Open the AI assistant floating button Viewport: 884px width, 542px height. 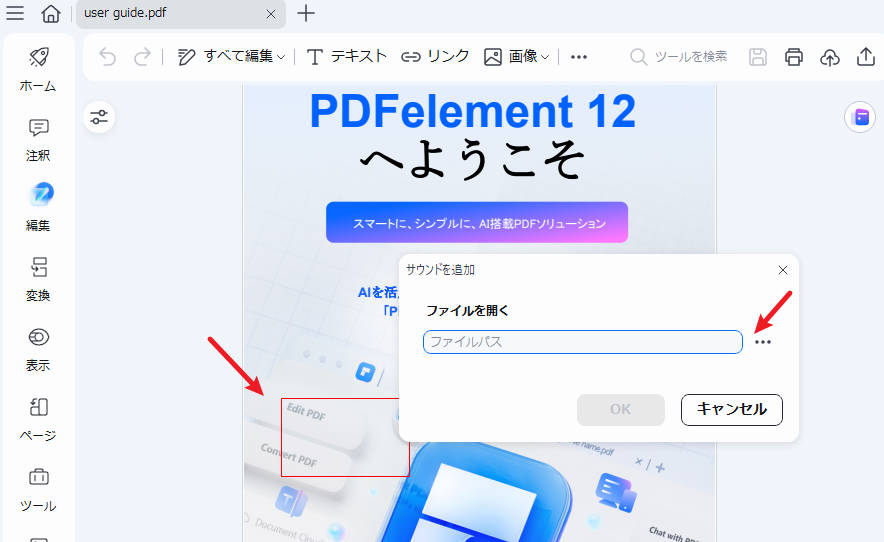click(860, 117)
